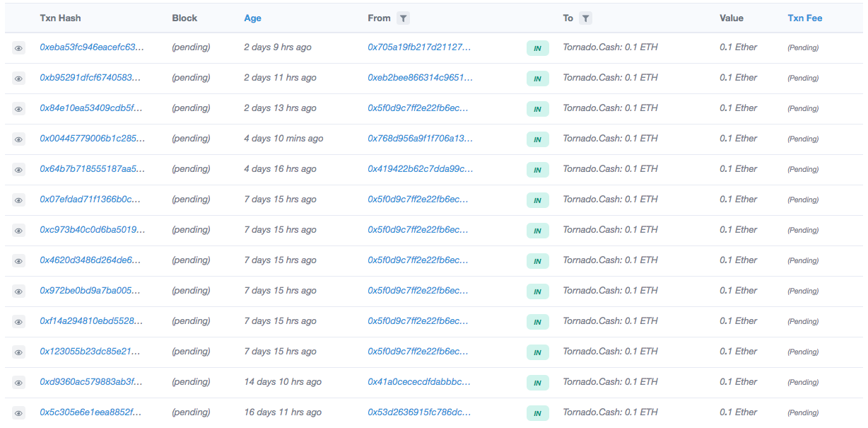Image resolution: width=868 pixels, height=428 pixels.
Task: Click the age text '2 days 9 hrs ago'
Action: (x=278, y=47)
